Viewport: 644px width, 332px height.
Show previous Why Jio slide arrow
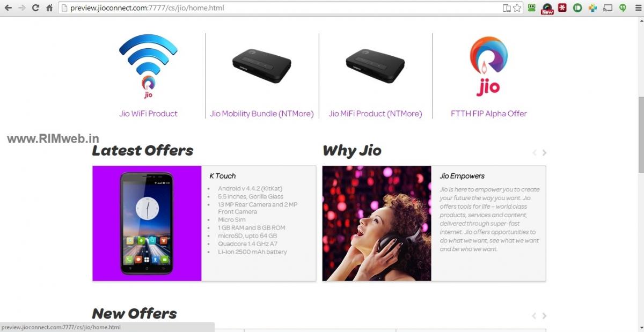535,153
